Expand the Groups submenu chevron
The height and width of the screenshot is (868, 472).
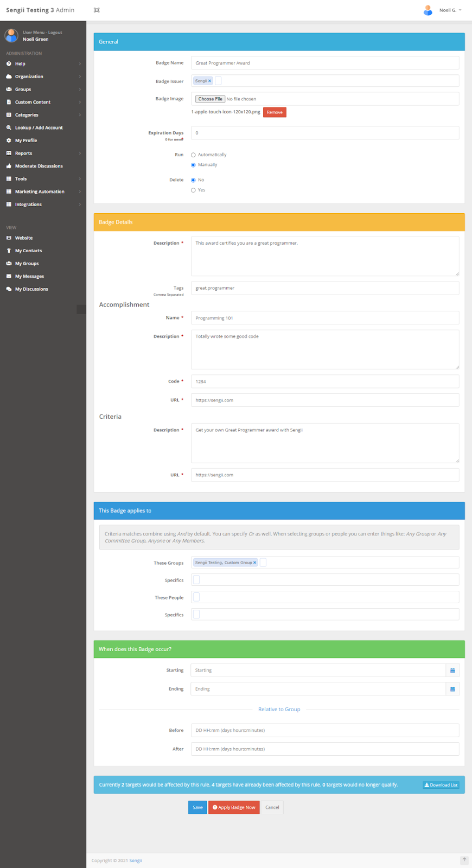tap(80, 90)
